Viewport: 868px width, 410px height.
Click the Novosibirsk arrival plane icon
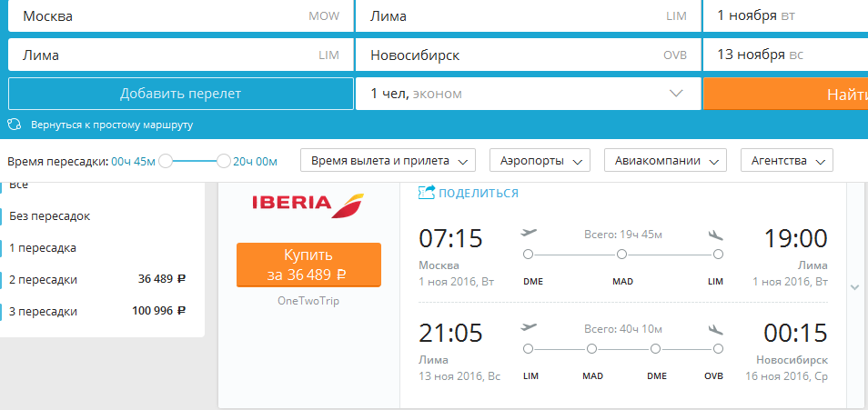[717, 327]
